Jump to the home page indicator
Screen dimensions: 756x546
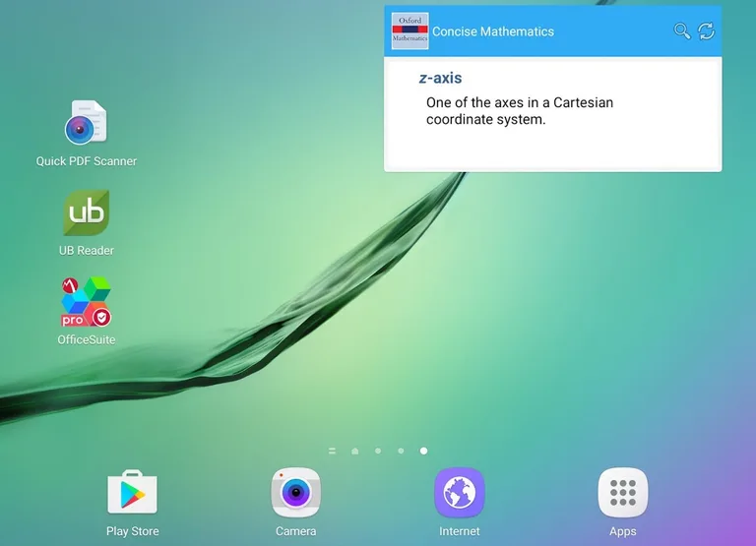355,451
